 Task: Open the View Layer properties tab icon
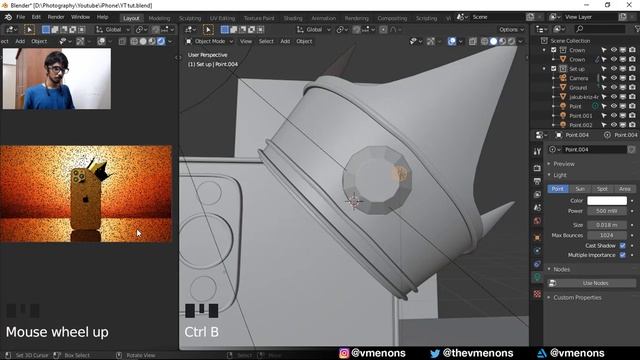click(x=537, y=194)
